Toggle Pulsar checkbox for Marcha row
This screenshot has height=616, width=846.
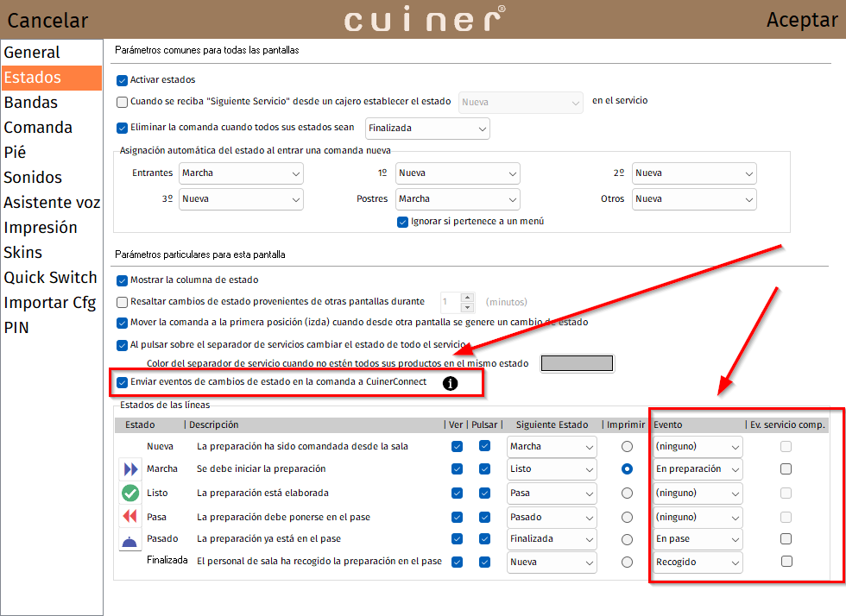point(484,468)
